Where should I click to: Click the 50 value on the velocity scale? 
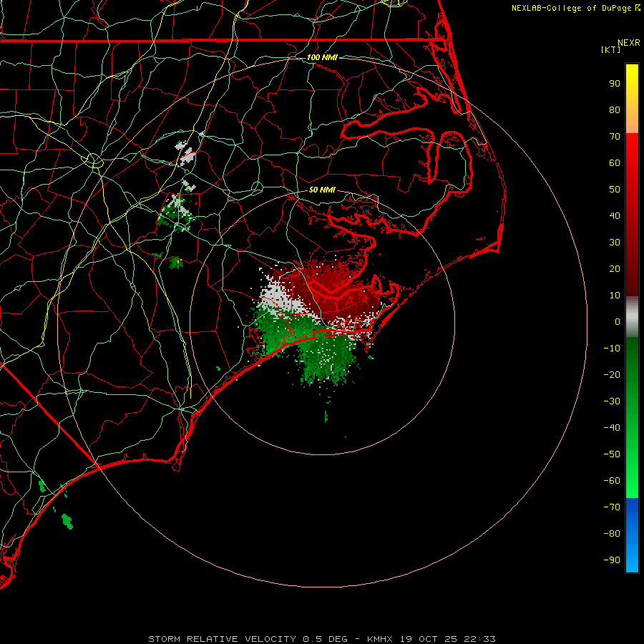(615, 190)
